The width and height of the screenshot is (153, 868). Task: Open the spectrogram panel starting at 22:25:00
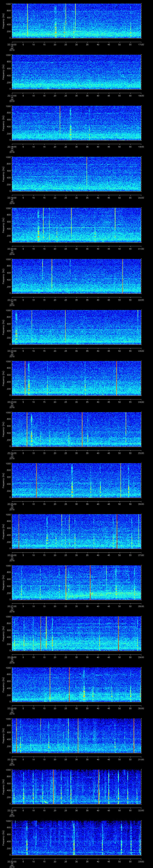(x=77, y=481)
